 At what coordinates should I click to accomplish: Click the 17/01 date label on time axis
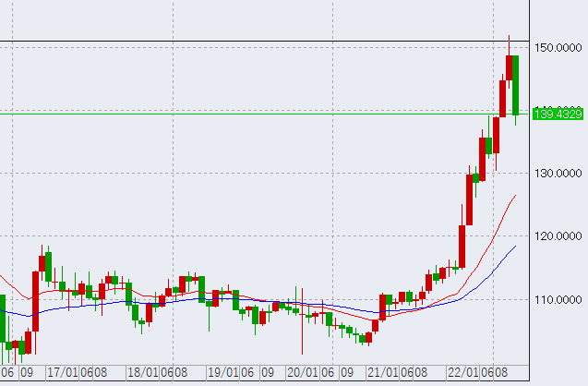pyautogui.click(x=63, y=372)
